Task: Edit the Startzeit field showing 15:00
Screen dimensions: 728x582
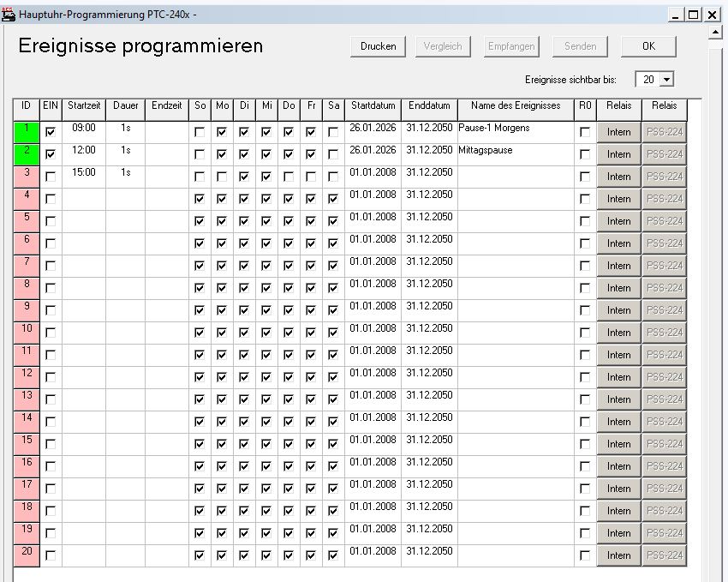Action: pos(84,172)
